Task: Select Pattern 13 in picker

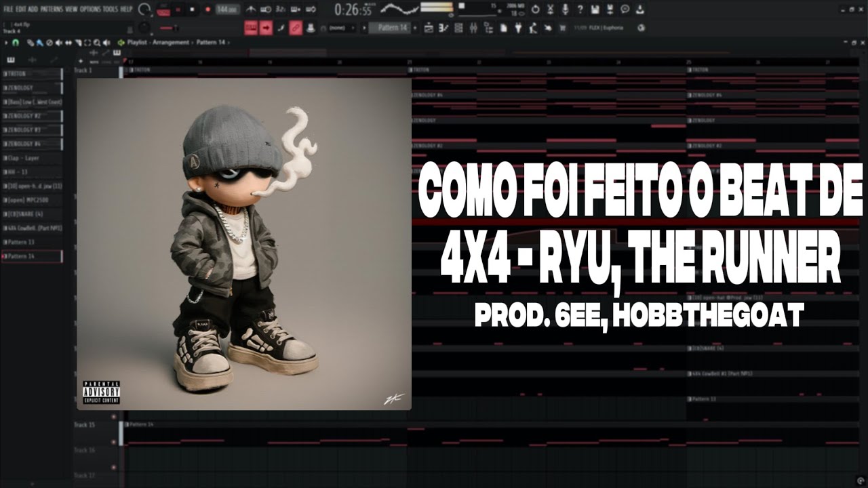Action: click(x=32, y=242)
